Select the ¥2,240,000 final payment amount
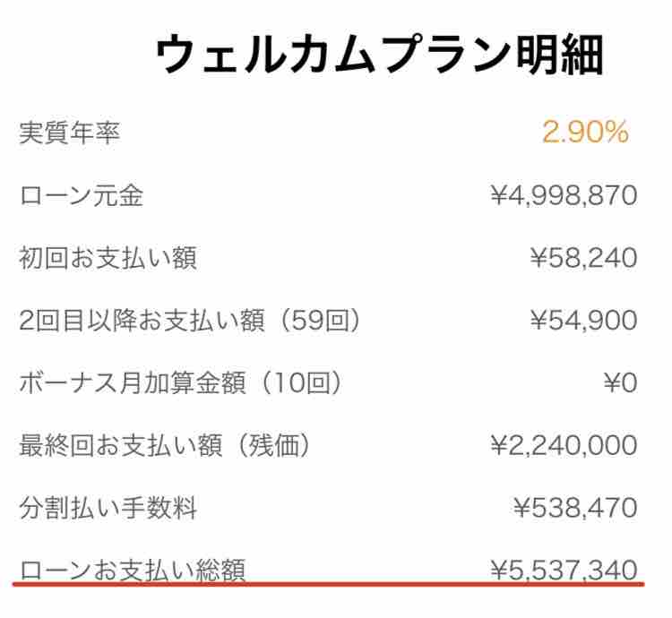Viewport: 672px width, 618px height. tap(564, 445)
